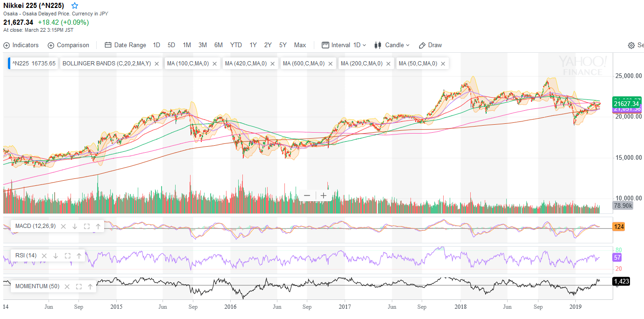
Task: Select the 6M time range
Action: tap(218, 45)
